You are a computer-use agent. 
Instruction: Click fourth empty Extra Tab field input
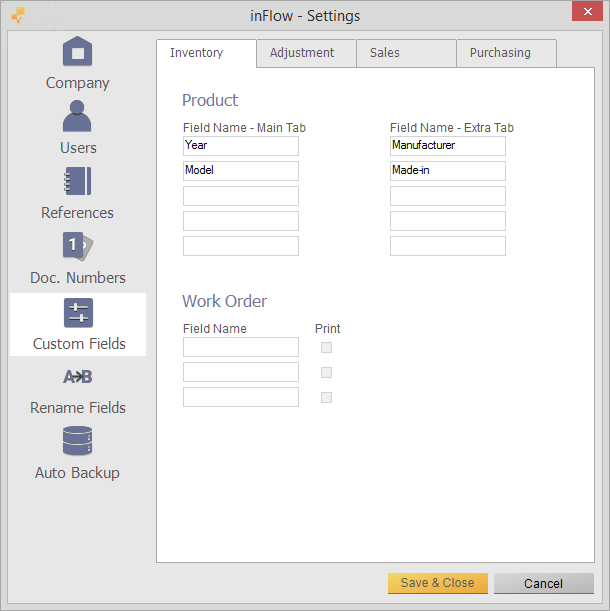(x=448, y=221)
